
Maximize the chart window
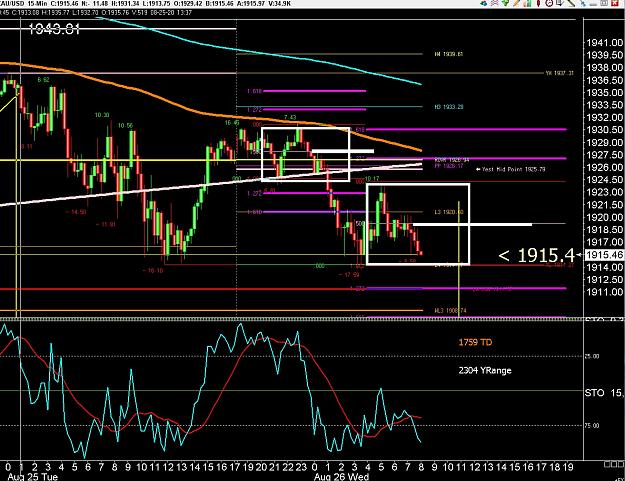(604, 3)
